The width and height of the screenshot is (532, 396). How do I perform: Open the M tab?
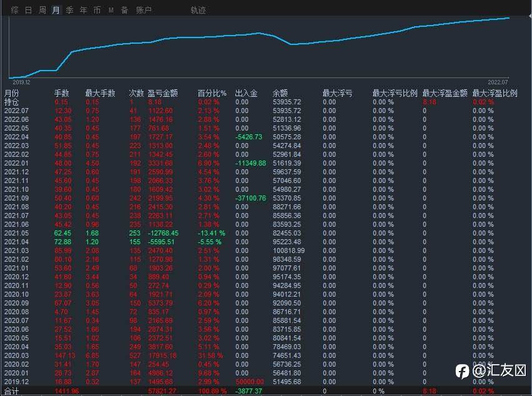coord(111,10)
